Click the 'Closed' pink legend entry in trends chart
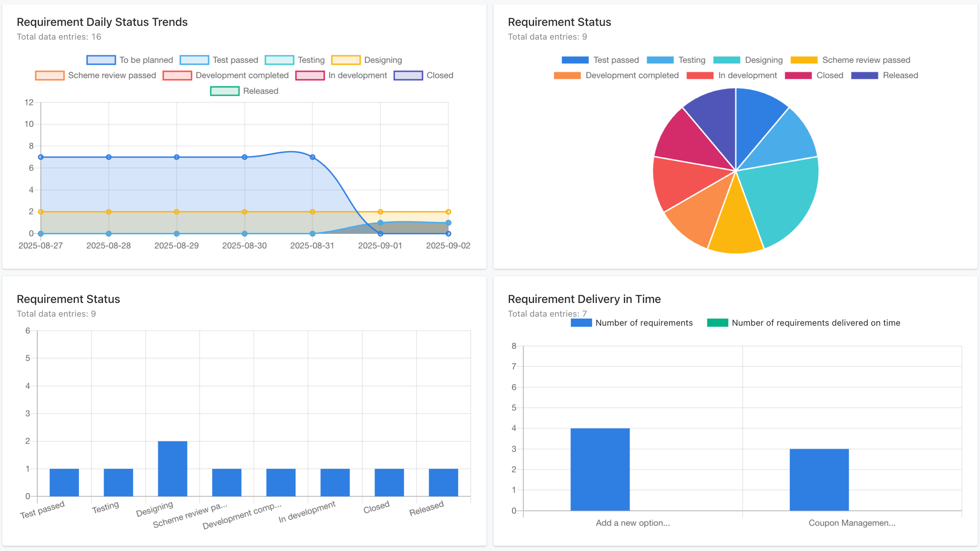This screenshot has height=551, width=980. point(409,75)
